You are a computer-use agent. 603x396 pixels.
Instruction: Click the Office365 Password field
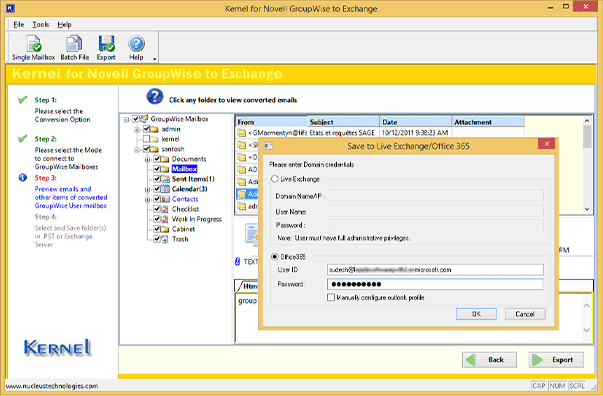(x=435, y=284)
